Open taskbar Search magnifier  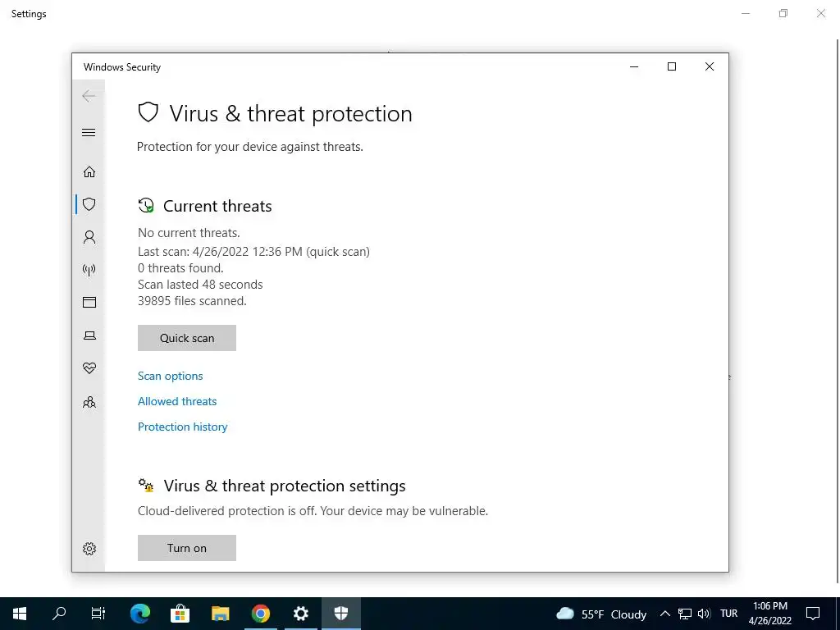click(59, 614)
